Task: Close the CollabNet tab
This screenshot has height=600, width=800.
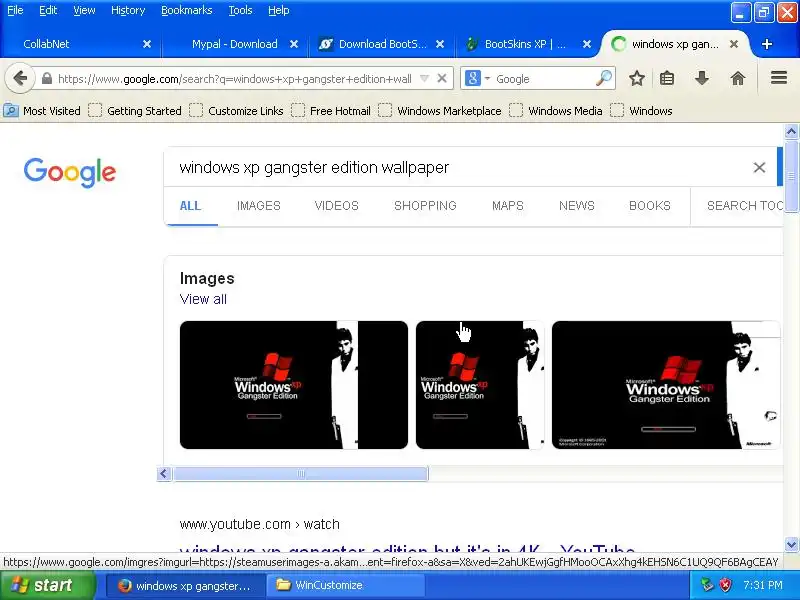Action: pos(147,44)
